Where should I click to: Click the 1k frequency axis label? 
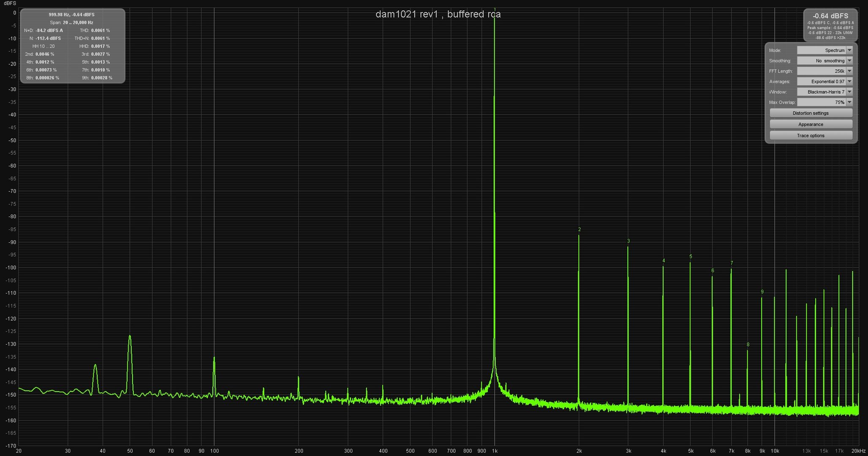pyautogui.click(x=495, y=451)
